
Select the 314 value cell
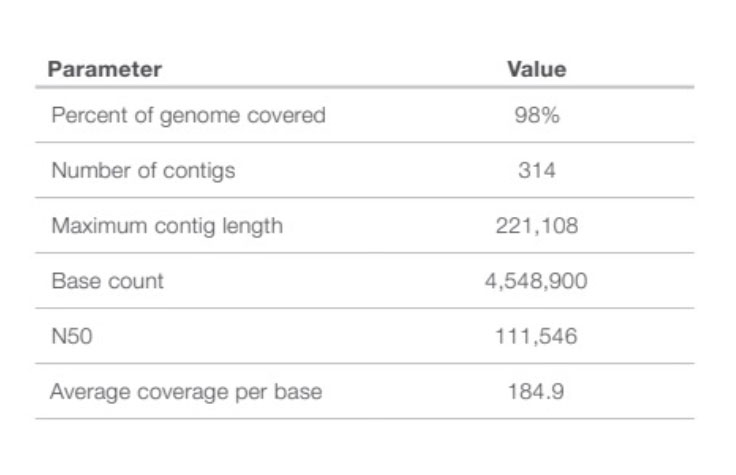tap(536, 170)
